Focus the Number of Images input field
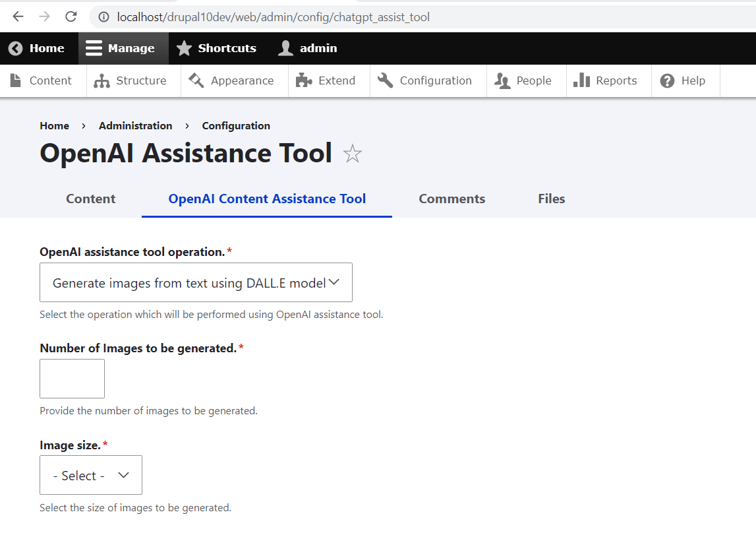756x535 pixels. click(x=72, y=379)
